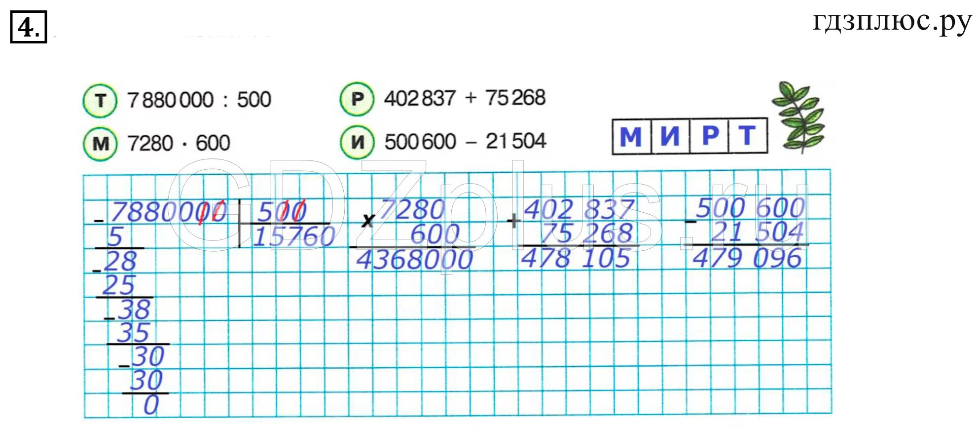Click letter И in the answer box
Screen dimensions: 980x428
670,136
